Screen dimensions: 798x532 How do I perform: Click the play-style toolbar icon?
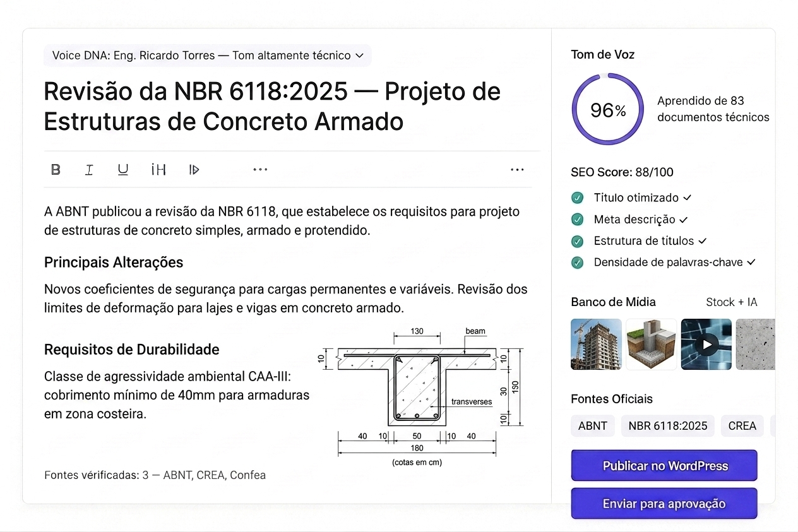tap(194, 169)
